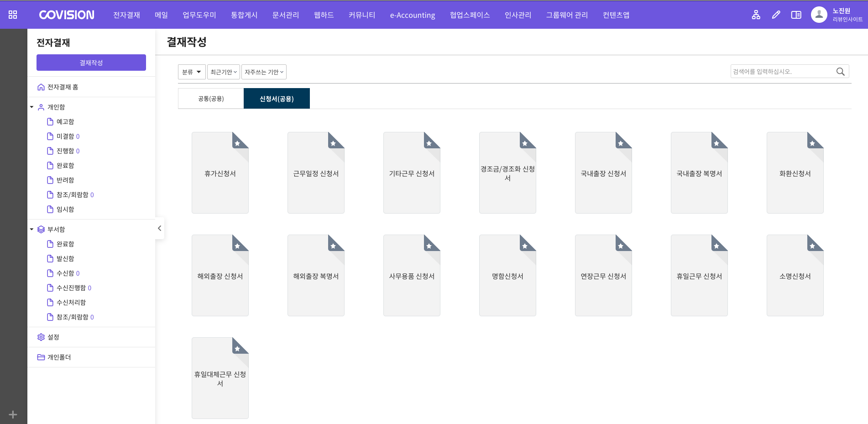Toggle favorite star on 화환신청서 card
This screenshot has width=868, height=424.
coord(812,143)
